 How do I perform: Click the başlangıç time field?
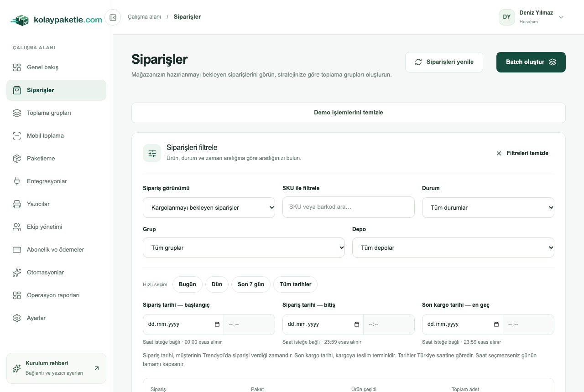coord(250,325)
